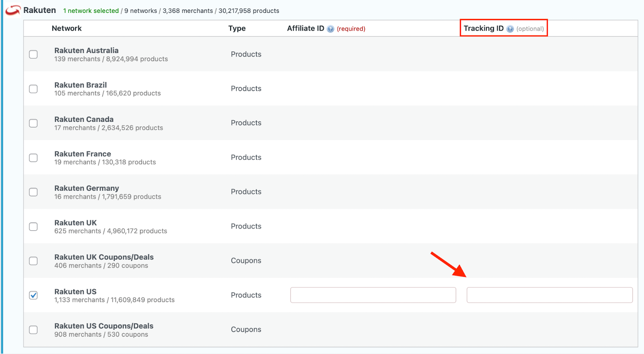Viewport: 644px width, 354px height.
Task: Select the Rakuten UK Coupons/Deals name
Action: 104,257
